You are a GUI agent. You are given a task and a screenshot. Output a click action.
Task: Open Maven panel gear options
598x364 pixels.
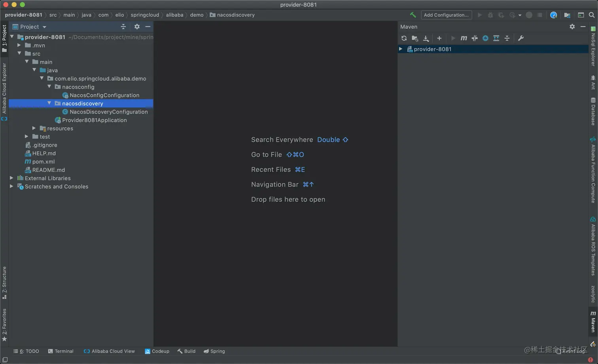[x=572, y=26]
